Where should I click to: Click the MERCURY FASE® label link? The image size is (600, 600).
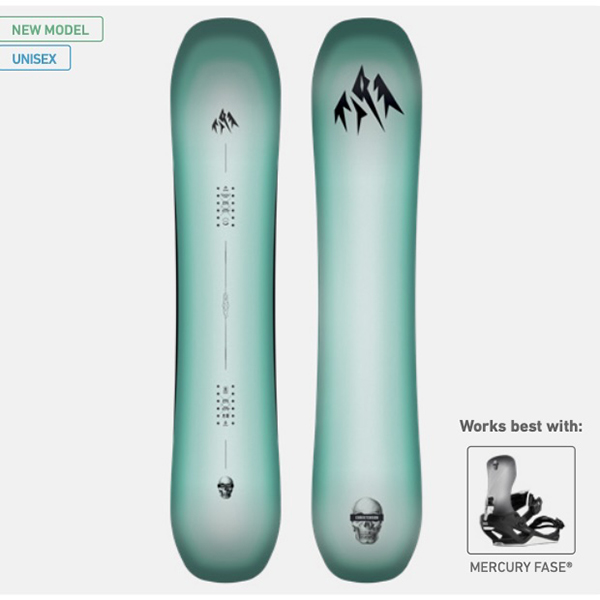pos(521,567)
